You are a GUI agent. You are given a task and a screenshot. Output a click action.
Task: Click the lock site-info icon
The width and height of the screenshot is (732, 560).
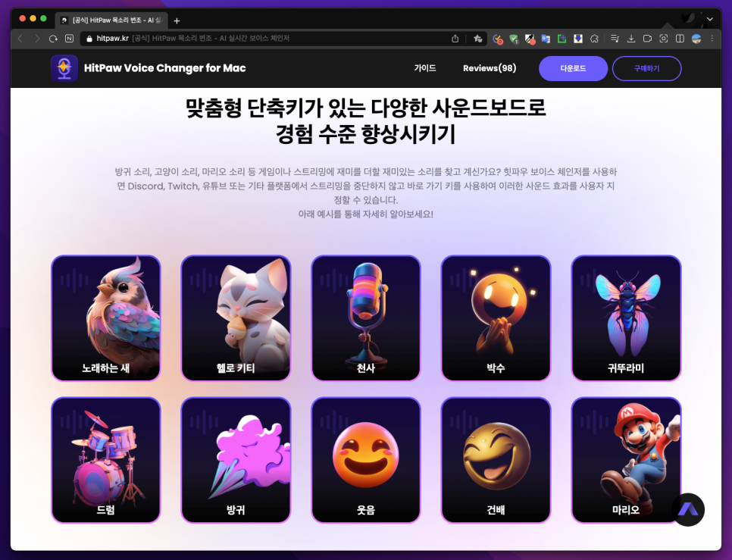[89, 39]
